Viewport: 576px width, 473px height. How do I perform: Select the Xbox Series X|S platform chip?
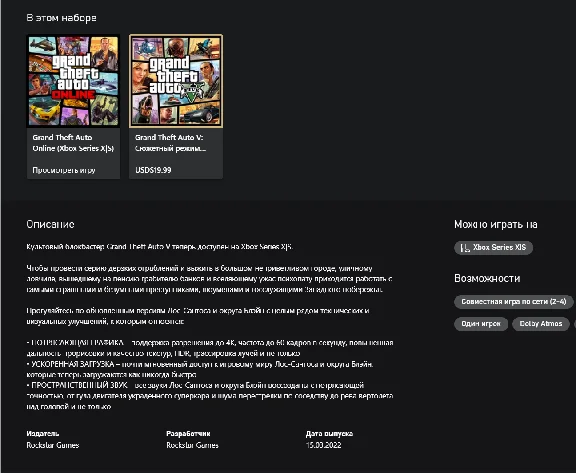[493, 248]
